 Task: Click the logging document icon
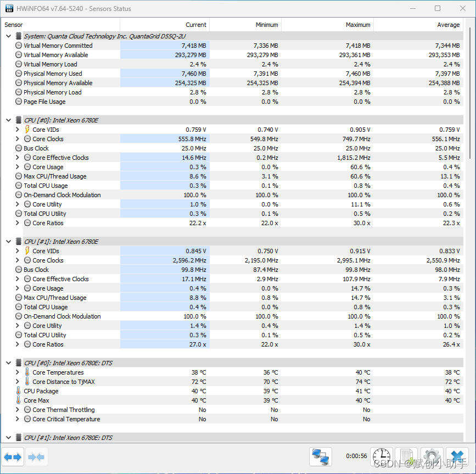pyautogui.click(x=406, y=456)
